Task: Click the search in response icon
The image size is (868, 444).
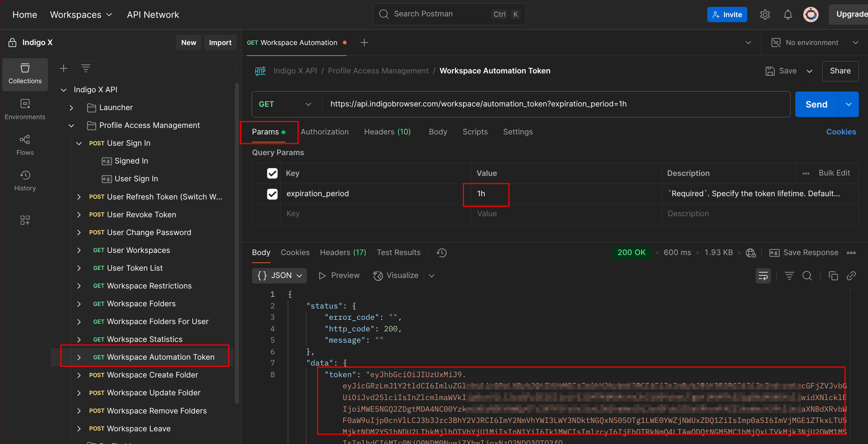Action: 807,276
